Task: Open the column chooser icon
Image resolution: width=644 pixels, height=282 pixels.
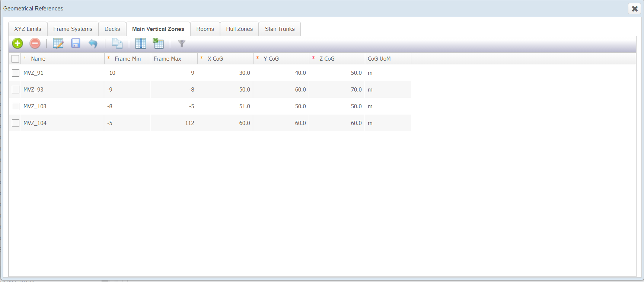Action: [140, 44]
